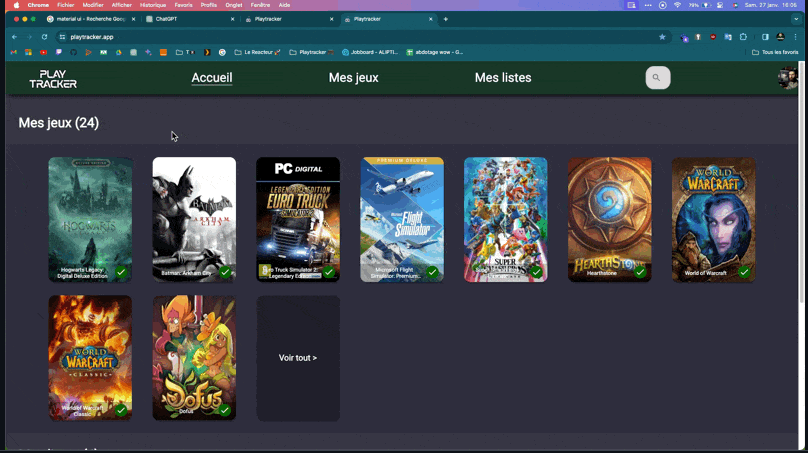Open the World of Warcraft Classic cover
The image size is (808, 453).
[x=90, y=356]
